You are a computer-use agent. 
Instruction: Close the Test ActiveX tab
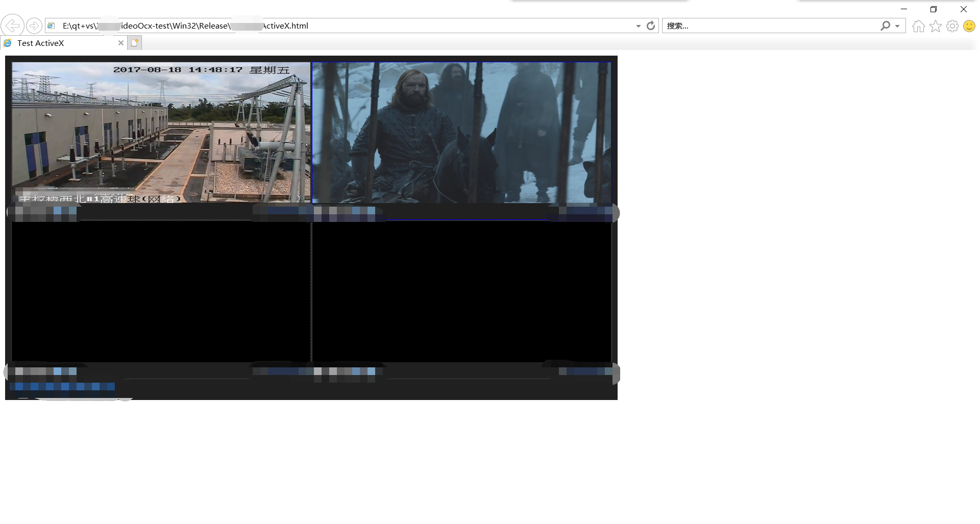(x=121, y=43)
